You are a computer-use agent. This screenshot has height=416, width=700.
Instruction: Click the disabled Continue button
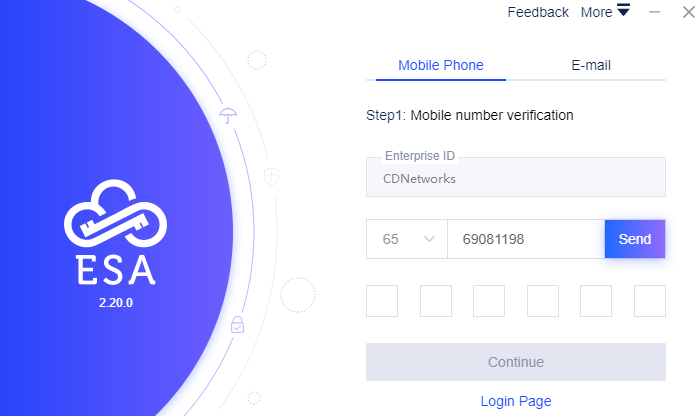(516, 362)
